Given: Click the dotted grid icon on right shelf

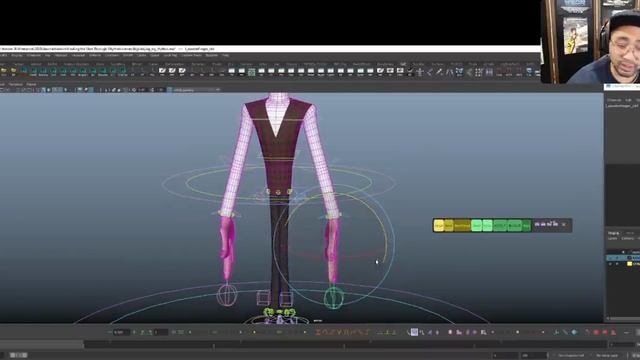Looking at the screenshot, I should click(479, 72).
